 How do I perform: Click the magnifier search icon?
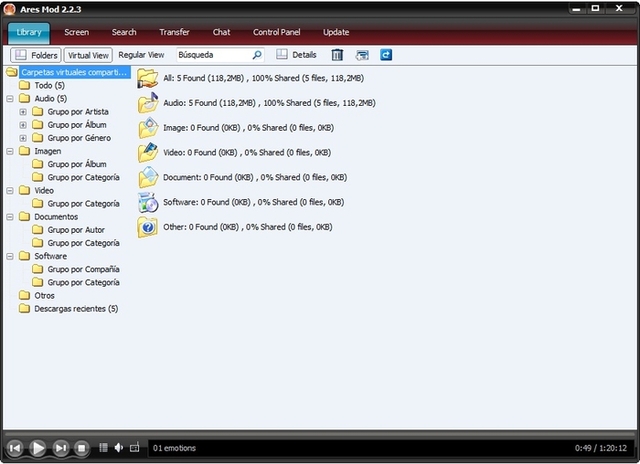tap(257, 55)
